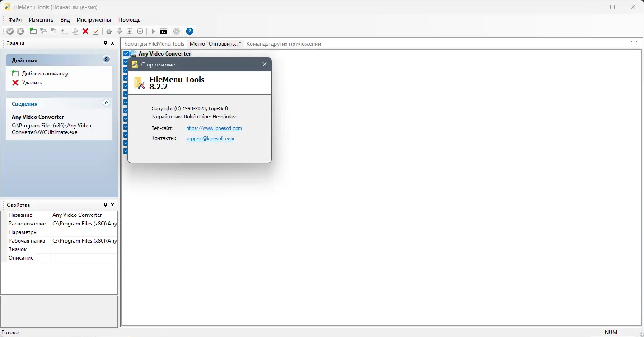Switch to the Команды FileMenu Tools tab

(154, 44)
